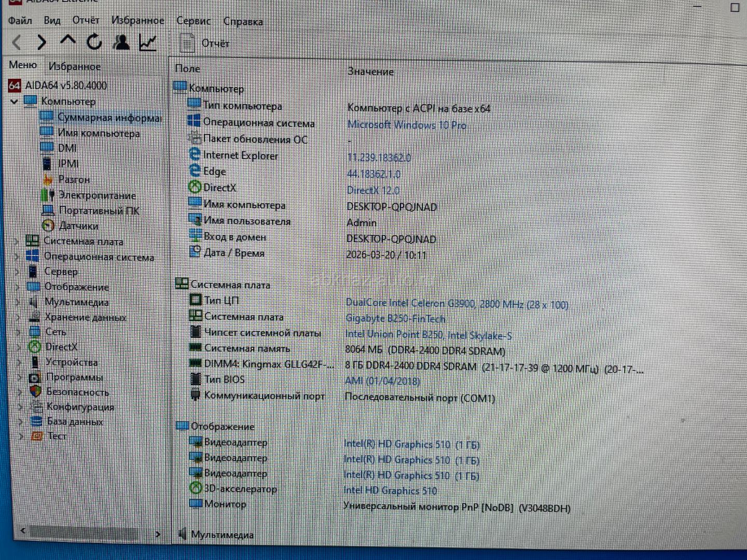Select Датчики sensor item in tree
This screenshot has width=747, height=560.
point(78,226)
